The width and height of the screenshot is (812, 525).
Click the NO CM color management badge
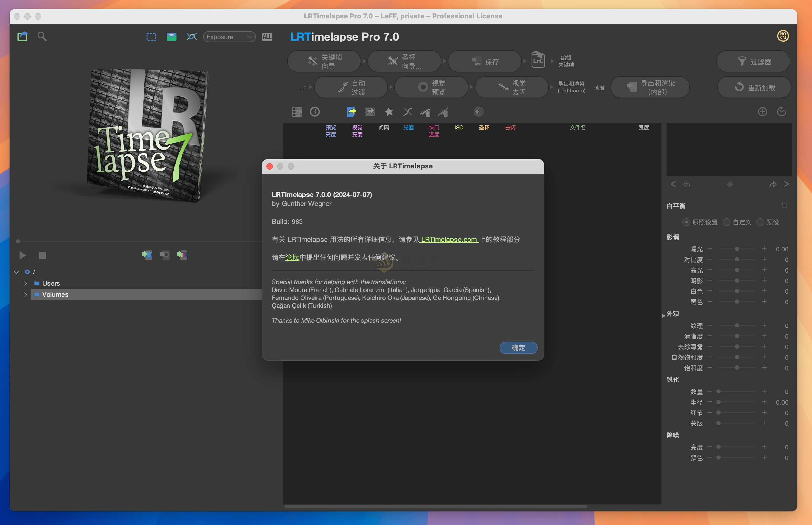[783, 36]
